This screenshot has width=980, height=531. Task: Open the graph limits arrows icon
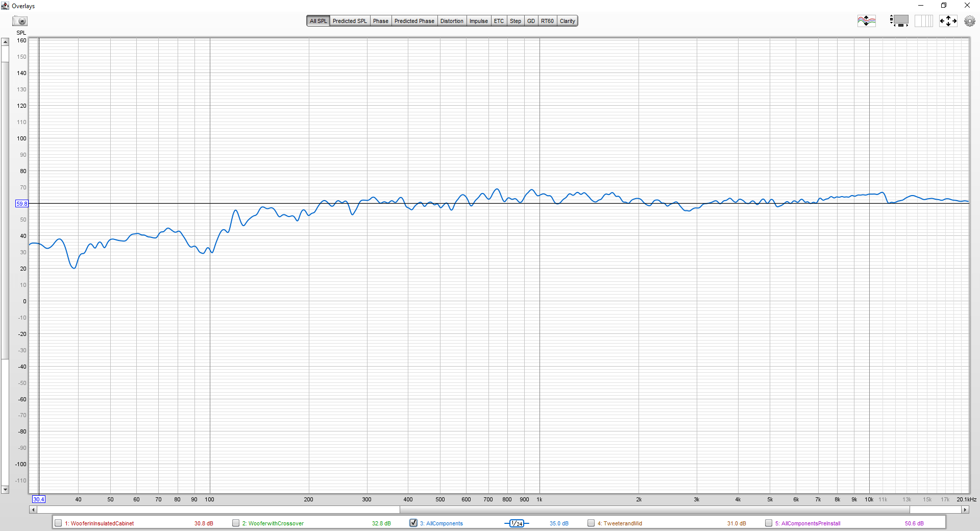click(x=948, y=21)
